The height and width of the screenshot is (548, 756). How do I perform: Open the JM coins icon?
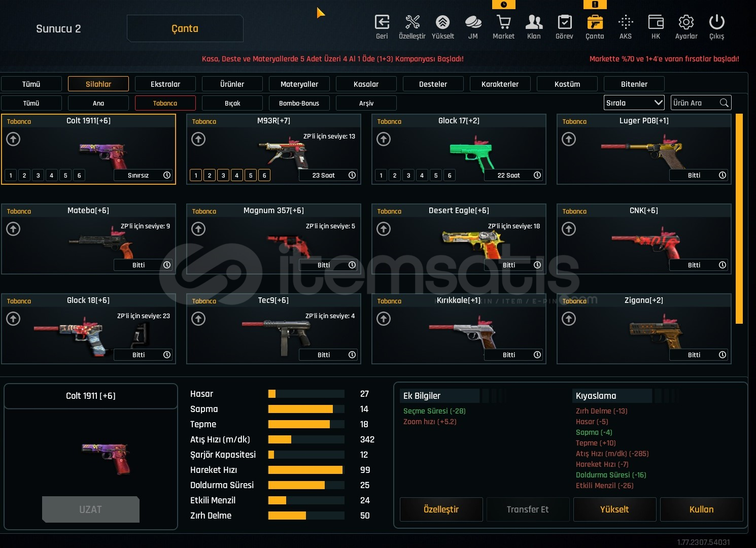(473, 22)
